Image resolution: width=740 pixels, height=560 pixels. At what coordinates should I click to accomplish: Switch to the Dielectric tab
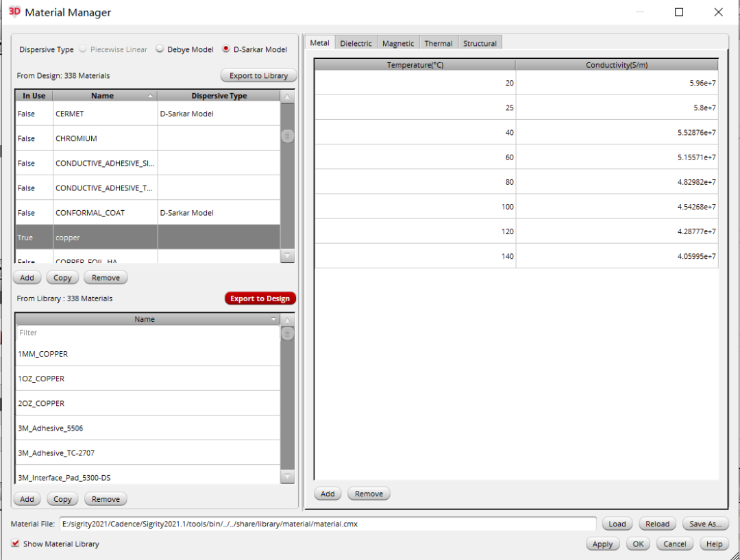(356, 43)
